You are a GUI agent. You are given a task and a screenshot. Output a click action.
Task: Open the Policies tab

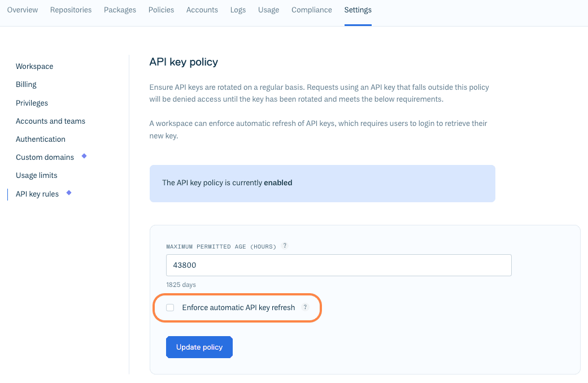coord(161,10)
